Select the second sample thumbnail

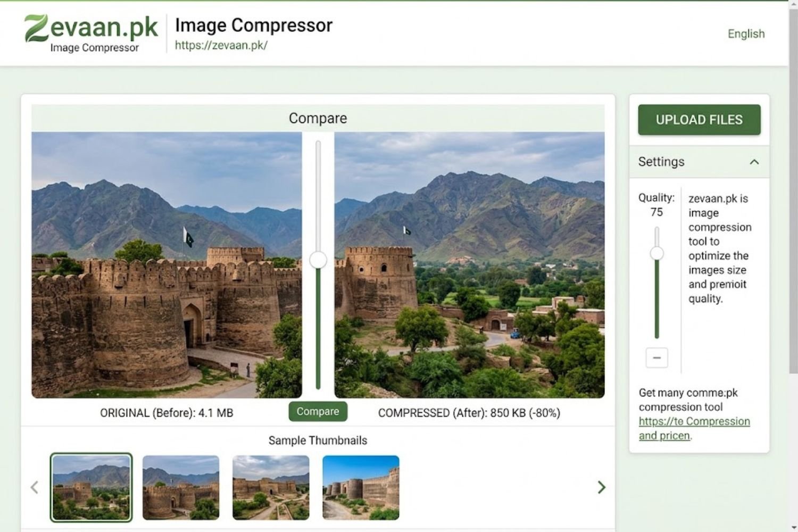[x=181, y=487]
